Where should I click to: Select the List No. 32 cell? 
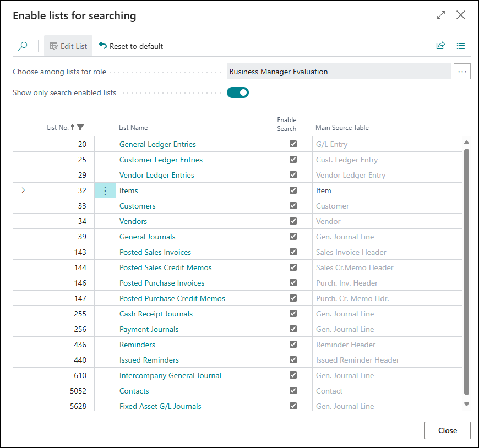62,190
